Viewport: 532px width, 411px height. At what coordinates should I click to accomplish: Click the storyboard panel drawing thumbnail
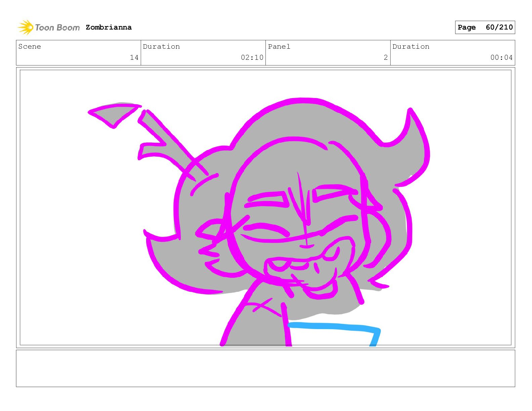[x=265, y=208]
